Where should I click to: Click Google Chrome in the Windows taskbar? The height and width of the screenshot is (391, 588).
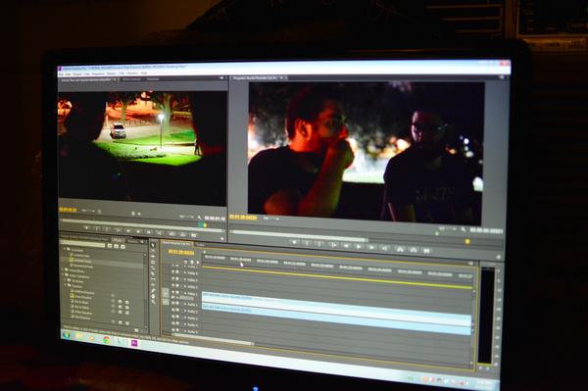coord(107,340)
